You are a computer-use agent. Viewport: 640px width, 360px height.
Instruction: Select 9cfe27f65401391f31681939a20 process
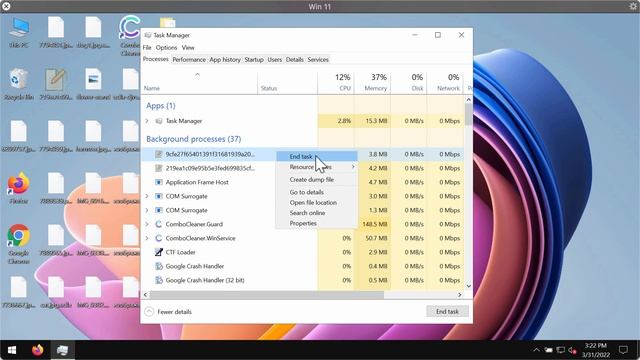(x=210, y=154)
